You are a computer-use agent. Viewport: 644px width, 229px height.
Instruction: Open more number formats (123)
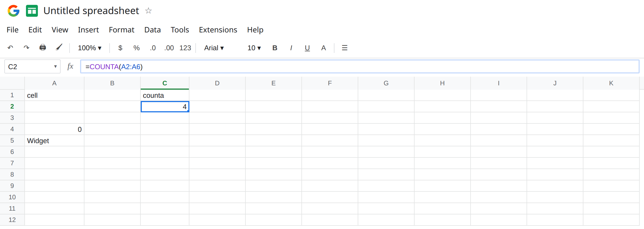pyautogui.click(x=185, y=48)
